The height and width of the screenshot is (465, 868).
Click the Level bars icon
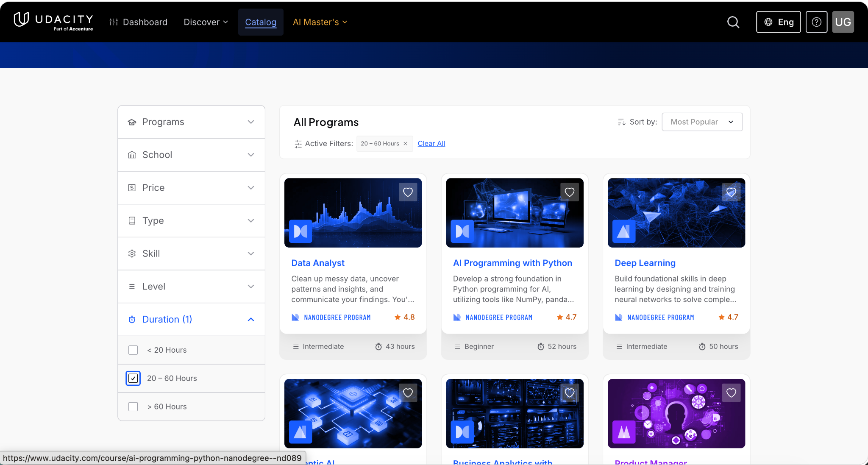click(132, 287)
